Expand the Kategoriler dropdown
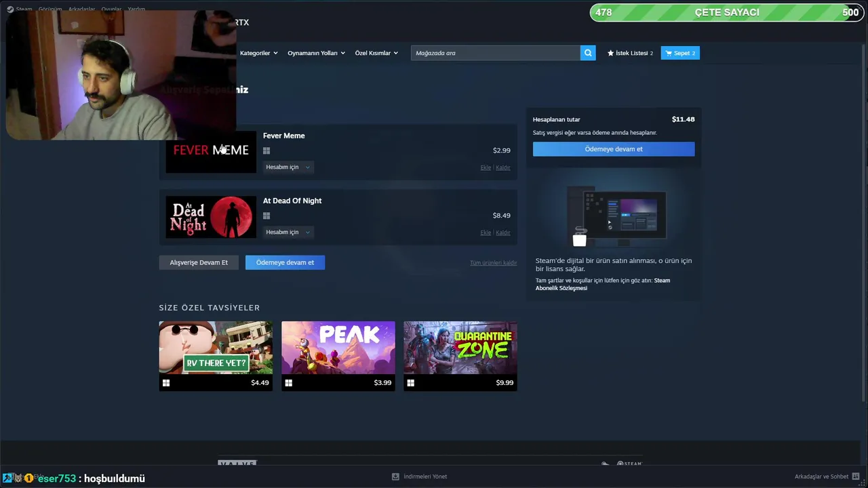Image resolution: width=868 pixels, height=488 pixels. 259,53
